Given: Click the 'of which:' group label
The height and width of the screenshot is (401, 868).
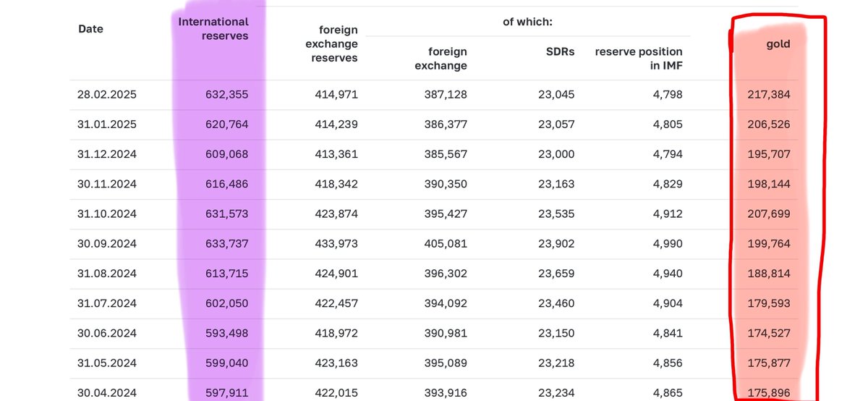Looking at the screenshot, I should click(x=527, y=22).
